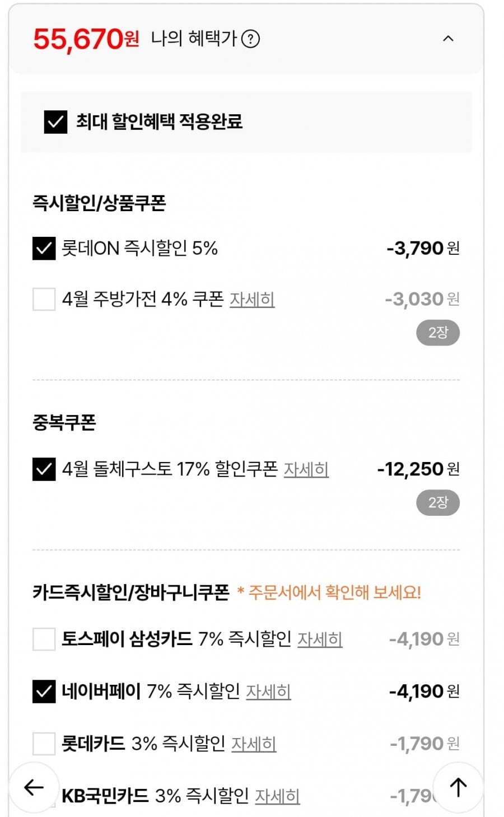Image resolution: width=504 pixels, height=817 pixels.
Task: Click 2장 badge under 주방가전 쿠폰
Action: click(437, 333)
